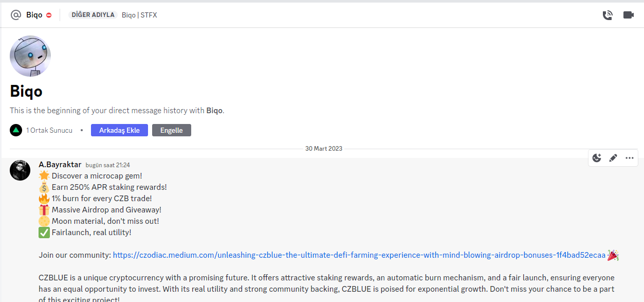Image resolution: width=644 pixels, height=302 pixels.
Task: Open Biqo's large profile avatar
Action: [x=30, y=56]
